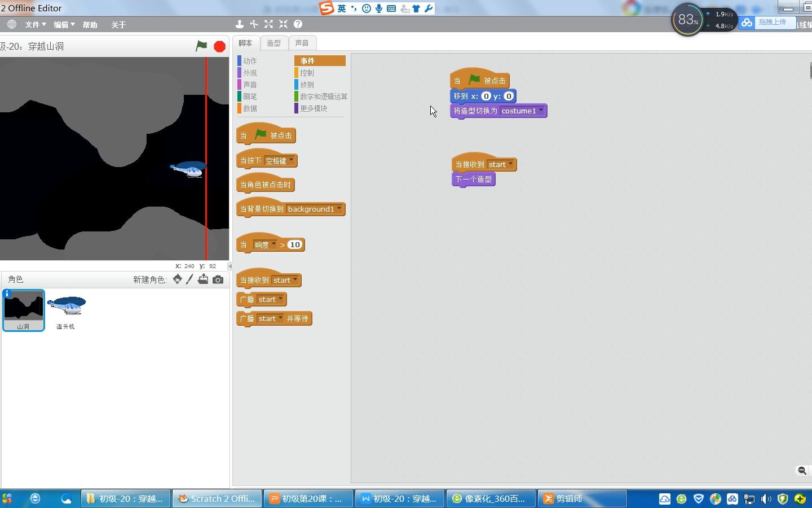This screenshot has height=508, width=812.
Task: Open the 帮助 menu
Action: coord(90,24)
